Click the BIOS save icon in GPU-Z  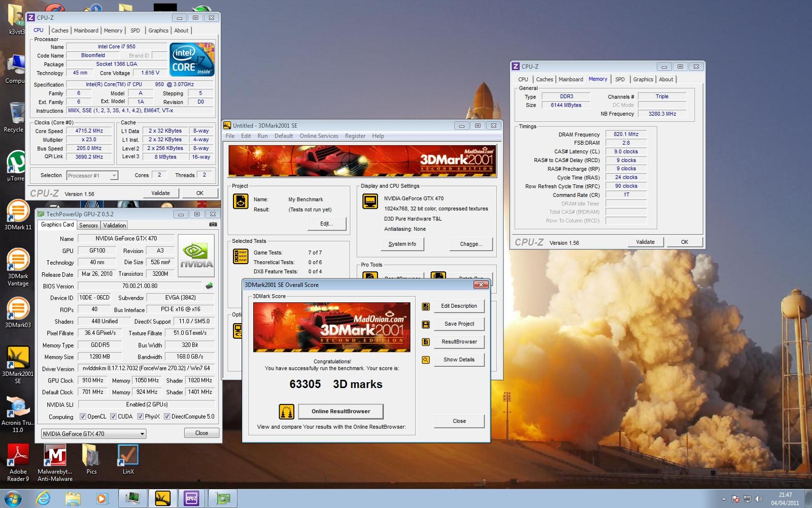click(x=209, y=286)
